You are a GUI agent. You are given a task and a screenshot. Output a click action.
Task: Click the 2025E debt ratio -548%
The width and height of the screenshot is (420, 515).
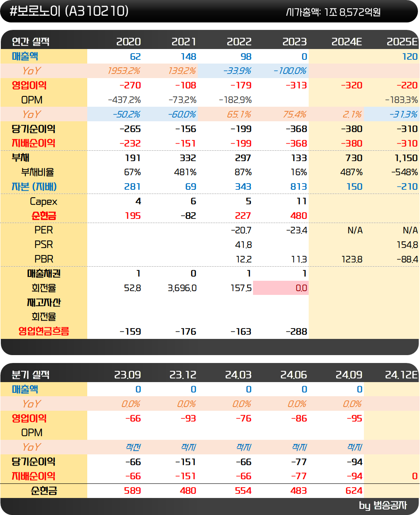pyautogui.click(x=404, y=172)
